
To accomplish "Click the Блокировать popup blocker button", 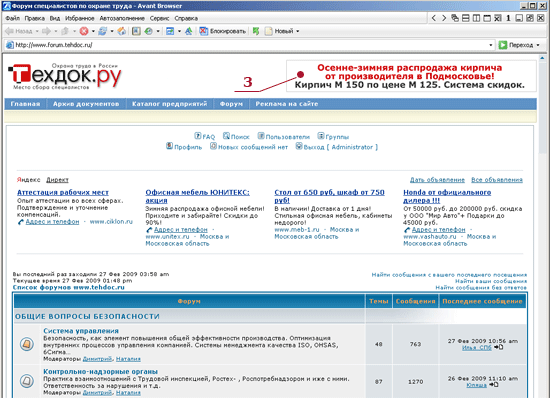I will click(223, 31).
